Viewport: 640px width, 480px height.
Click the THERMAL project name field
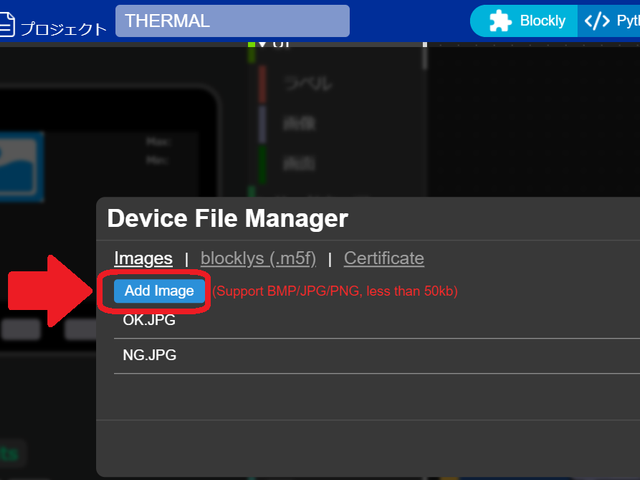tap(232, 21)
